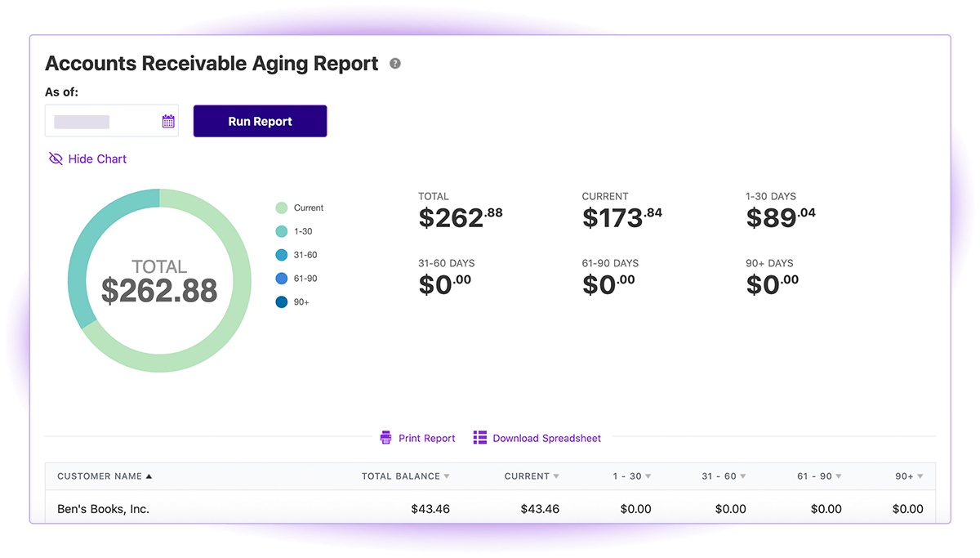The height and width of the screenshot is (558, 980).
Task: Click the TOTAL $262.88 summary amount
Action: click(461, 217)
